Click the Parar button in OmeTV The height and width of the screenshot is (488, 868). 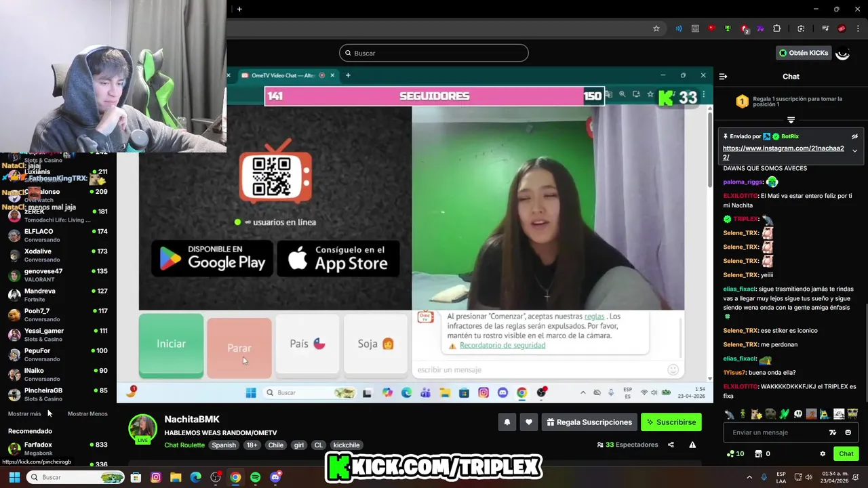[x=239, y=348]
